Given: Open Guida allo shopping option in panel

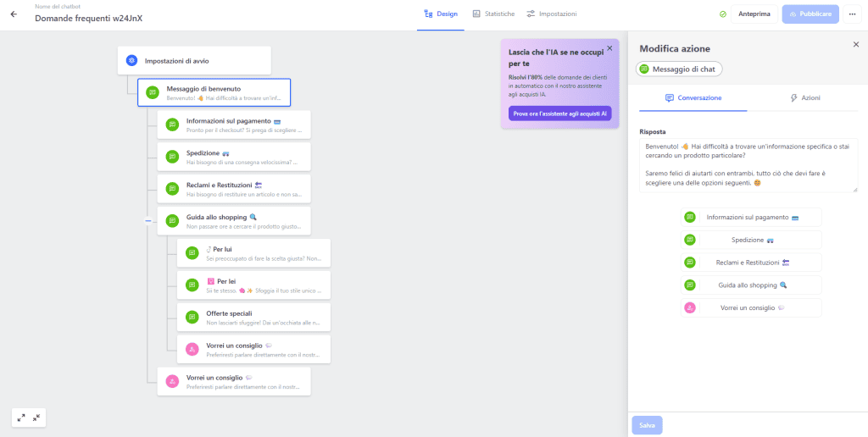Looking at the screenshot, I should pos(751,285).
